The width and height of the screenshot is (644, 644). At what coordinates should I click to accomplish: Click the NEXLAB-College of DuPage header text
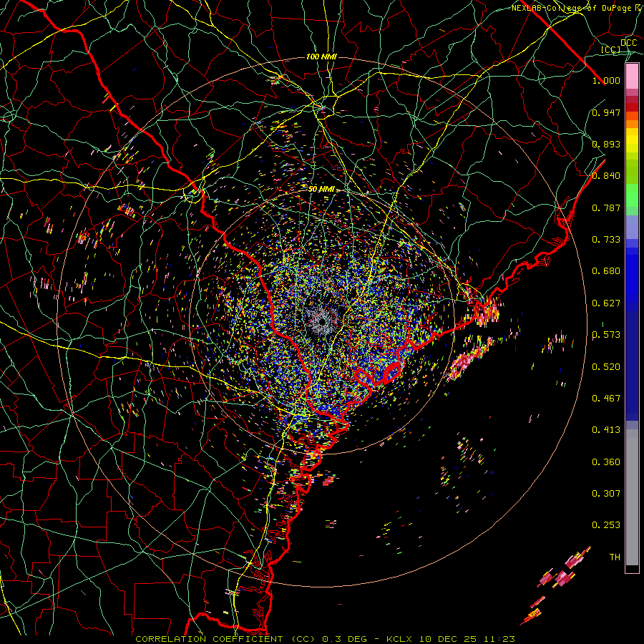click(571, 8)
